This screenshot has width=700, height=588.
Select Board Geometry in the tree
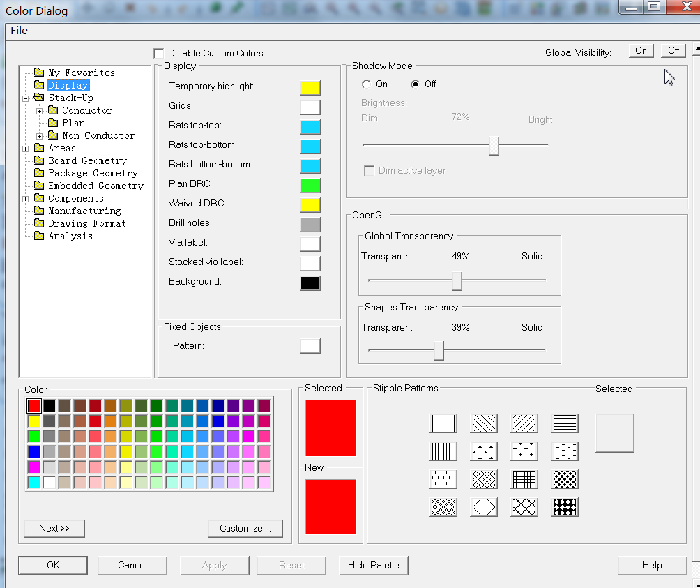tap(87, 160)
